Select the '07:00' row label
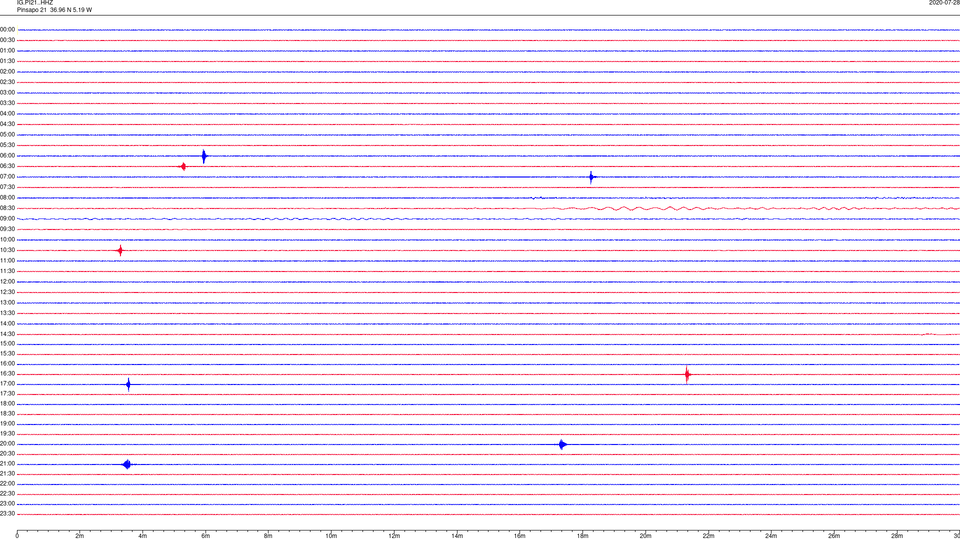Image resolution: width=960 pixels, height=540 pixels. pyautogui.click(x=7, y=177)
